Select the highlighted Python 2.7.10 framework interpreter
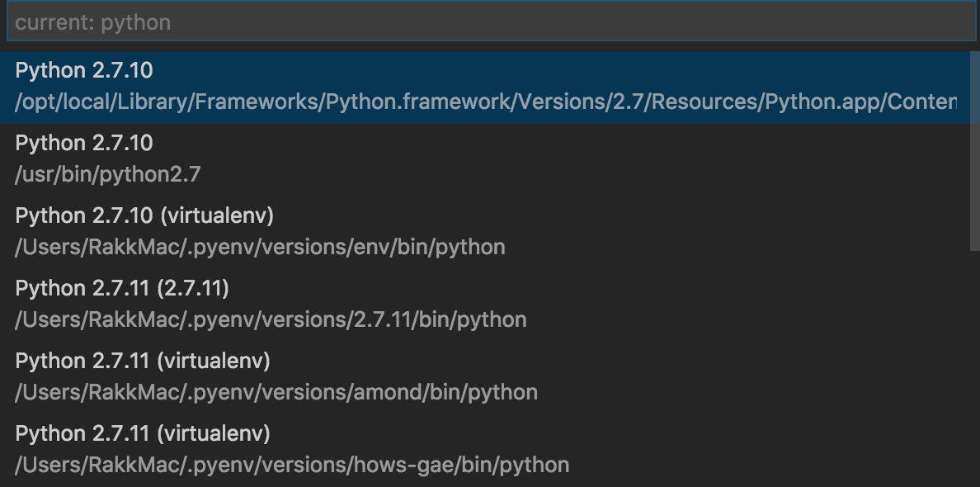This screenshot has height=487, width=980. click(485, 87)
